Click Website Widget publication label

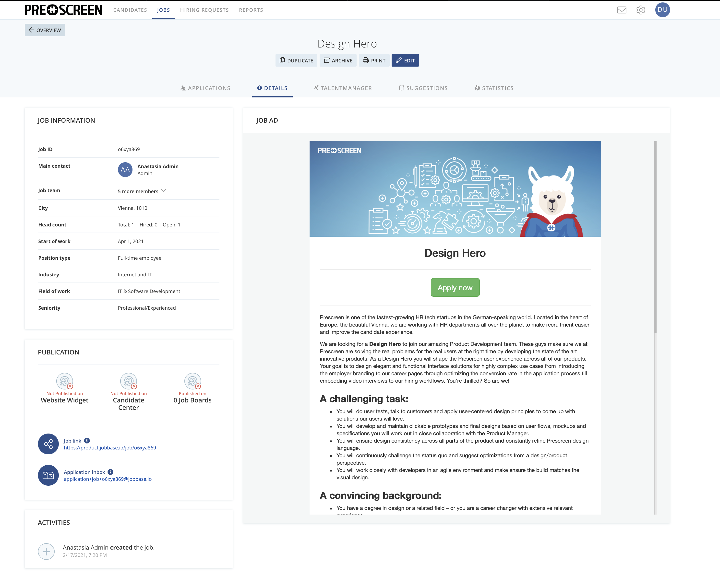click(64, 400)
